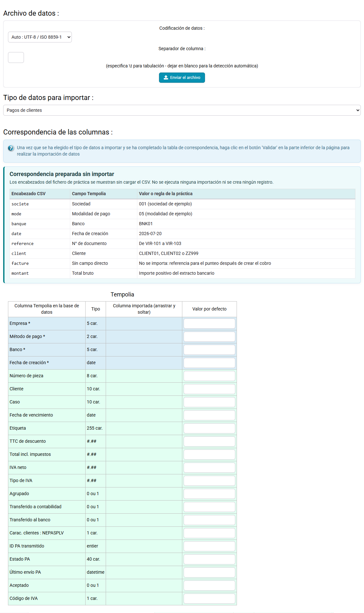364x613 pixels.
Task: Click the 'Total bruto' field cell
Action: [103, 273]
